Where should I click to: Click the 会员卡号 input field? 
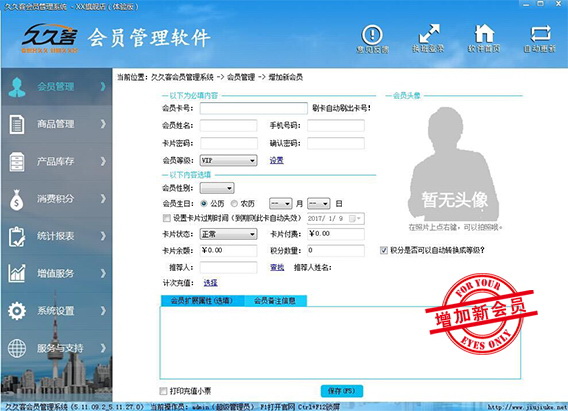tap(254, 108)
